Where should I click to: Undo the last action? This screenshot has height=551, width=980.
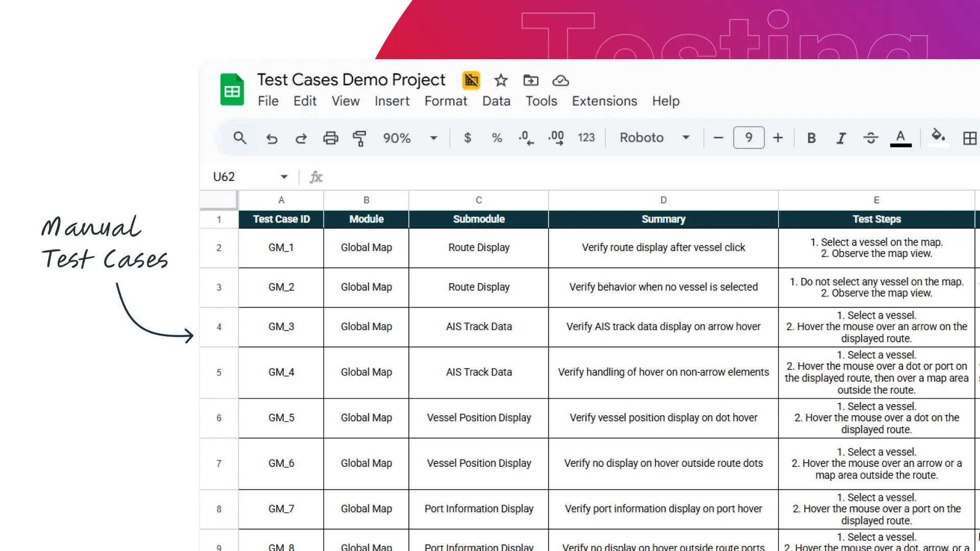coord(272,138)
